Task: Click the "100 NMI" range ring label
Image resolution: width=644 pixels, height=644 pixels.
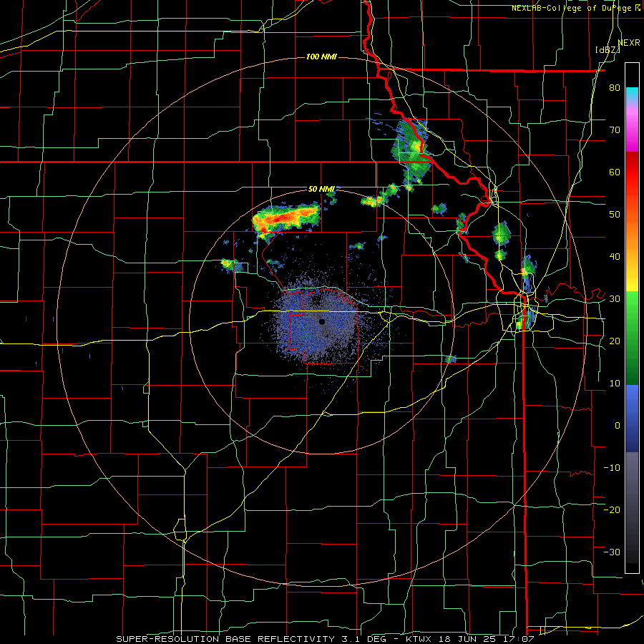Action: [321, 57]
